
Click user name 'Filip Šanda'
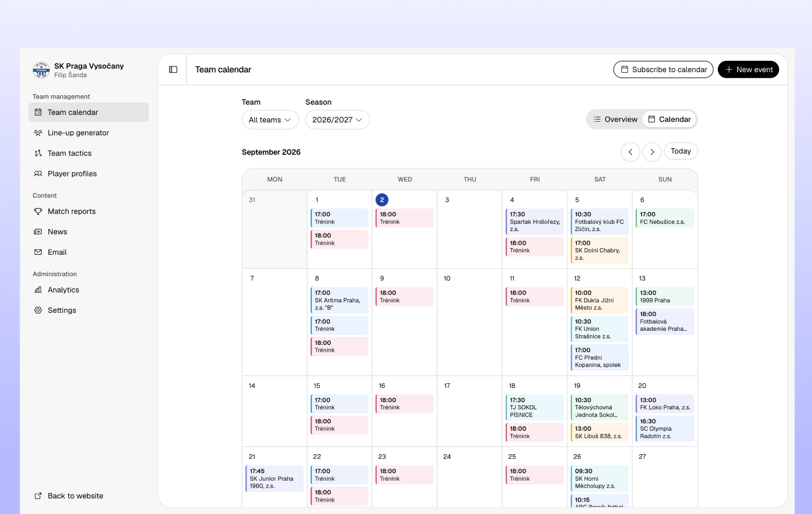[70, 75]
